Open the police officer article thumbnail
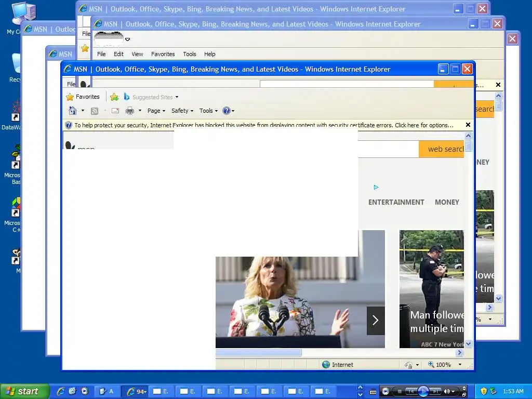 pyautogui.click(x=432, y=289)
